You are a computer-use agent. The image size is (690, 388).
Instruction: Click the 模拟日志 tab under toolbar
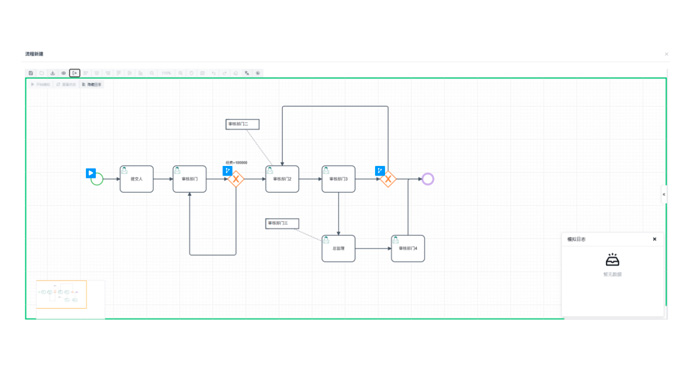pos(92,84)
